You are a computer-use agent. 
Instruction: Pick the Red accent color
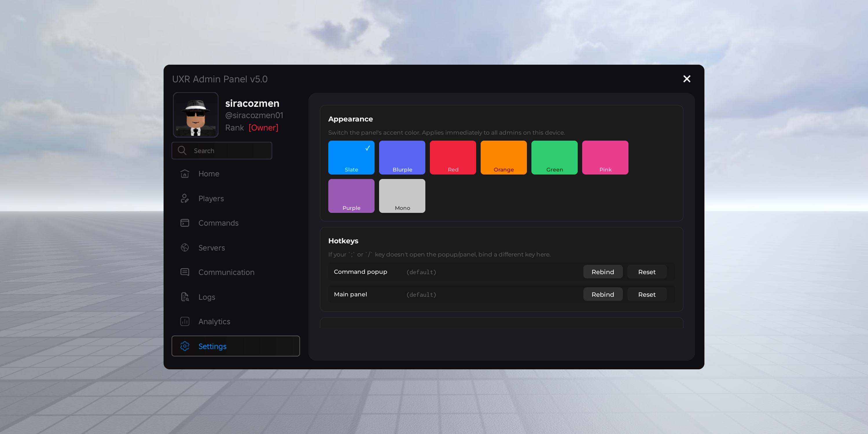point(453,157)
